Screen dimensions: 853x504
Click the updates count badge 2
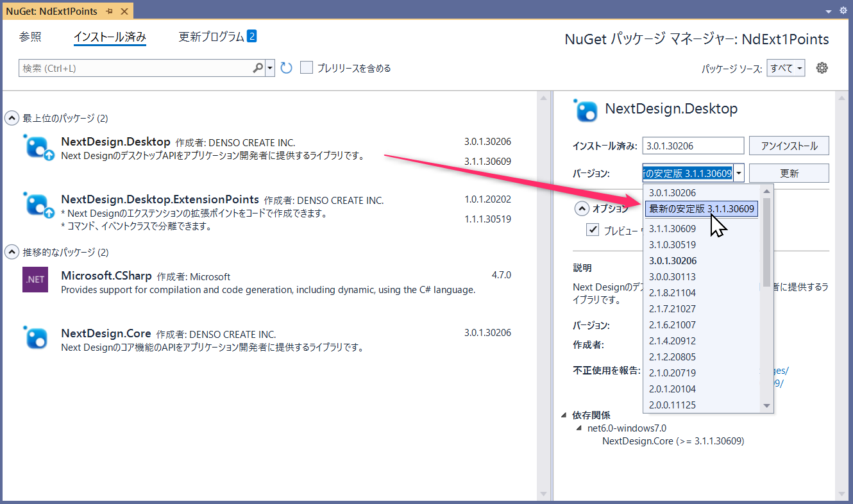click(x=252, y=37)
